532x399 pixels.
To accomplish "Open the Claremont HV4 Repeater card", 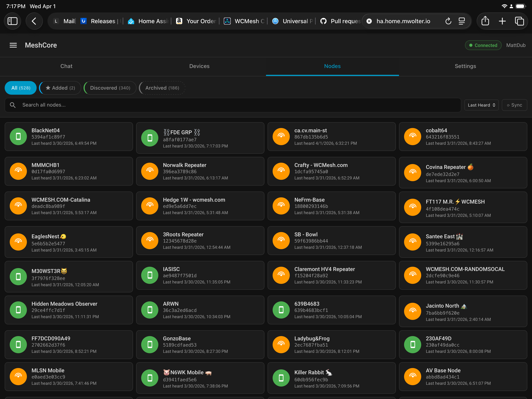I will tap(332, 275).
